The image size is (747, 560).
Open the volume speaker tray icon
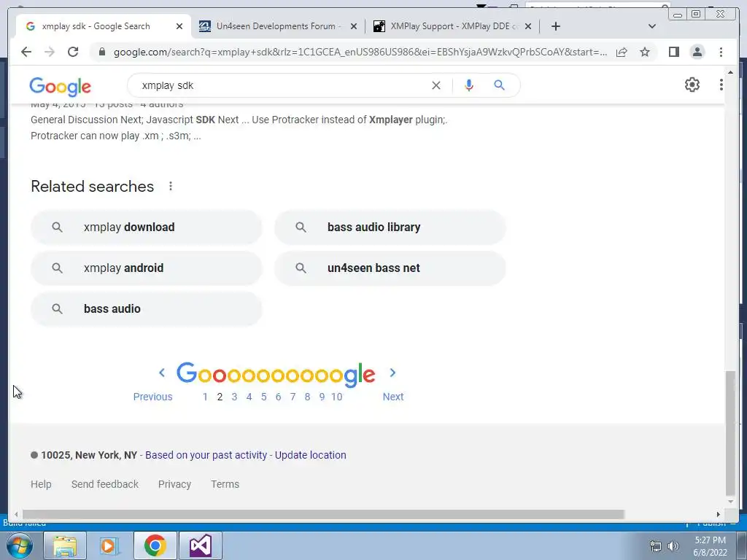[673, 546]
